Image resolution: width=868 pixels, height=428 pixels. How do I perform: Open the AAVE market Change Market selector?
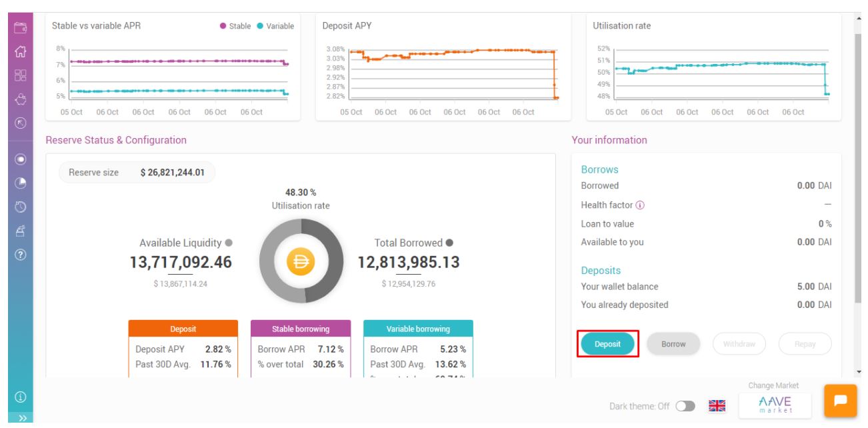point(775,405)
